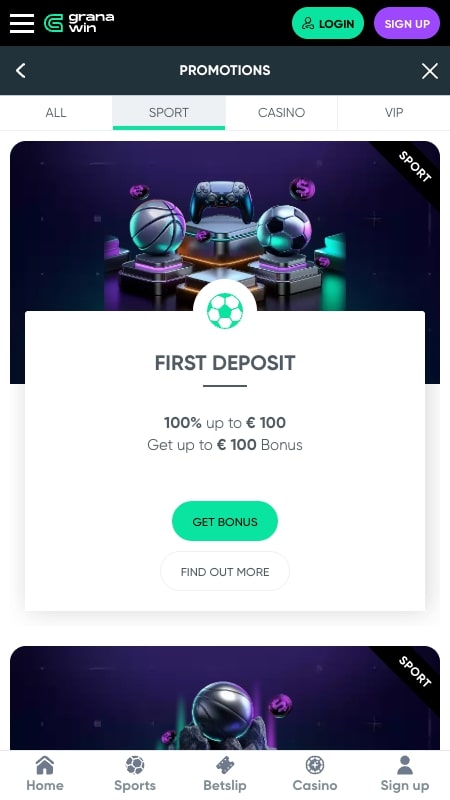This screenshot has height=800, width=450.
Task: Click the green LOGIN button
Action: click(328, 23)
